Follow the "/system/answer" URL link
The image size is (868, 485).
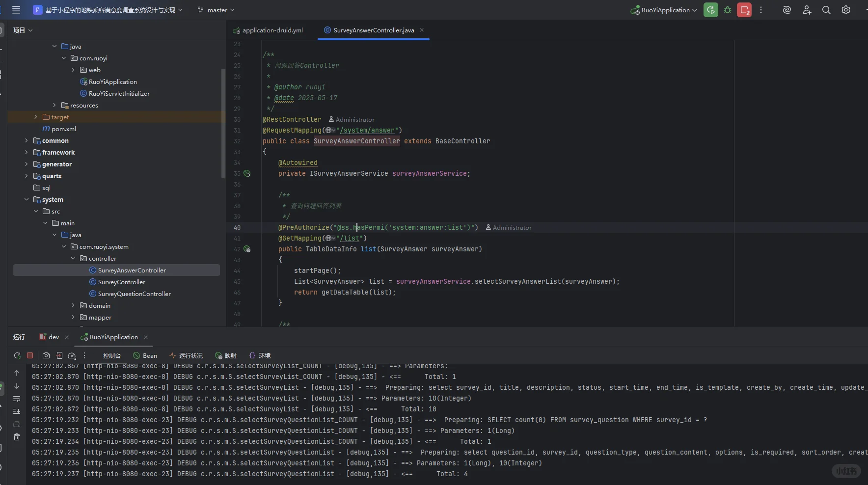(x=368, y=130)
